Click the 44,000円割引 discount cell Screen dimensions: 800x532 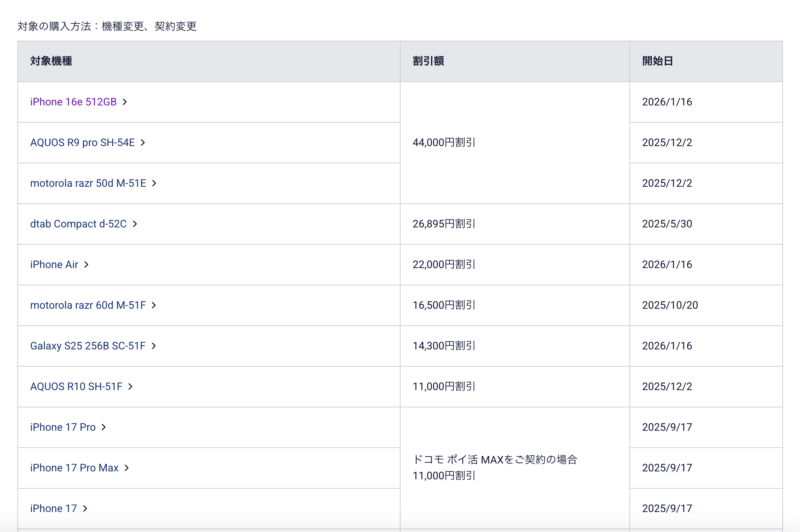point(444,143)
